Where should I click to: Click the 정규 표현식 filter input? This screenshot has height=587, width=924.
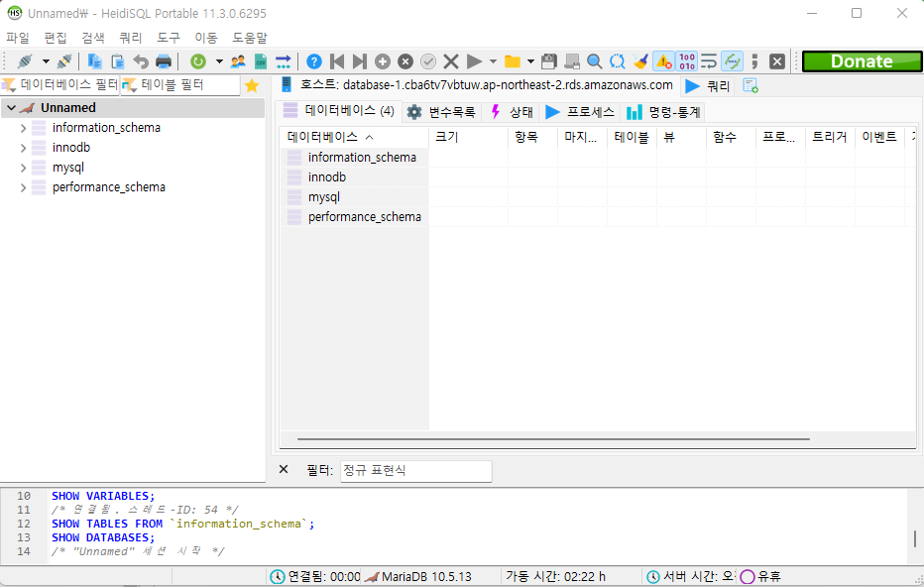tap(416, 471)
